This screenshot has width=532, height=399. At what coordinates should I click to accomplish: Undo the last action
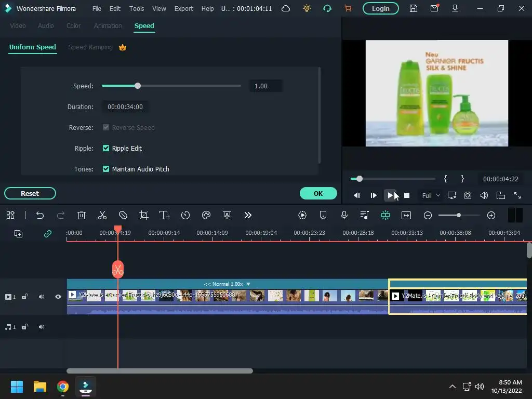pyautogui.click(x=40, y=215)
